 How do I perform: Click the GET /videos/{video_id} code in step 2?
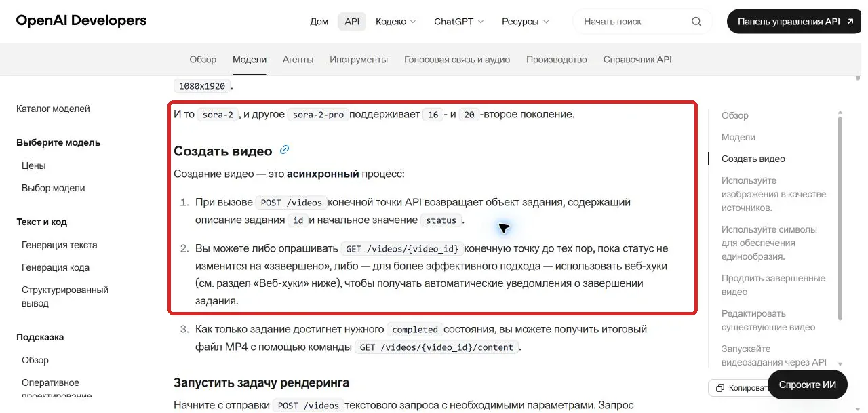[x=403, y=249]
